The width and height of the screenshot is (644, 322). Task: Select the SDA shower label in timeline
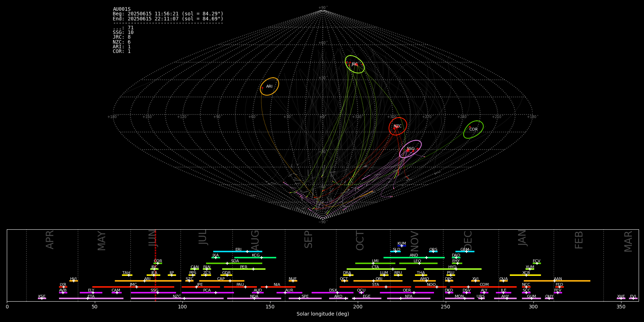tap(235, 261)
